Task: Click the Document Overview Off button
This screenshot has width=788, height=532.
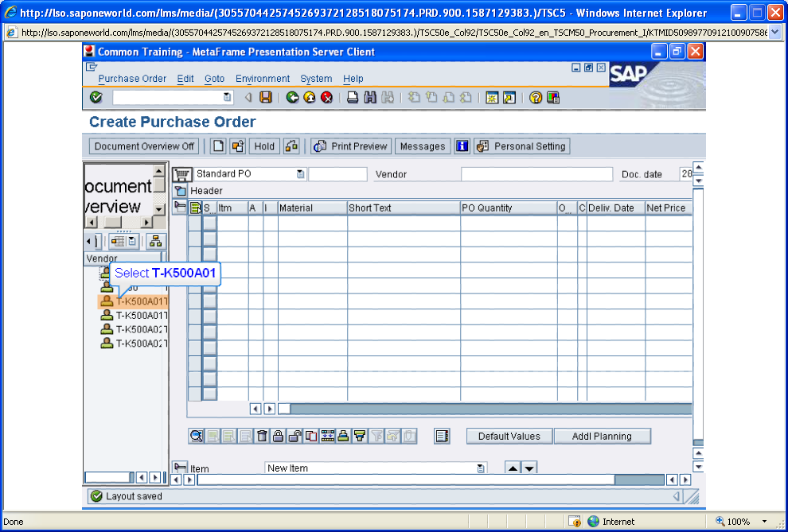Action: click(x=144, y=146)
